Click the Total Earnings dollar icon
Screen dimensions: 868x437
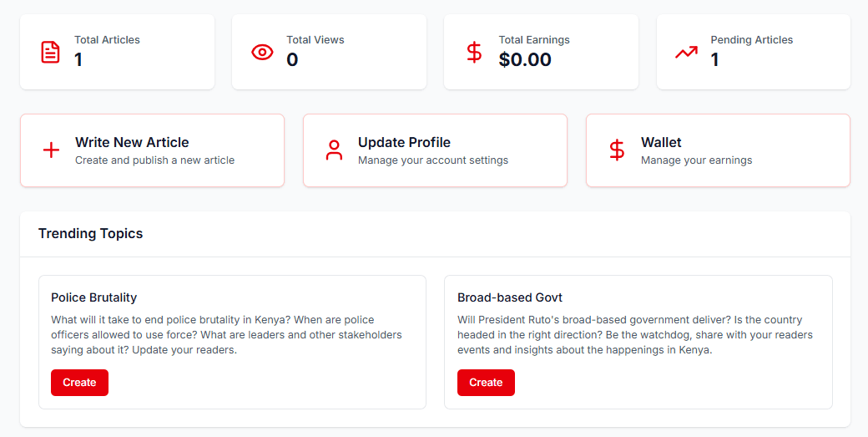(x=474, y=52)
